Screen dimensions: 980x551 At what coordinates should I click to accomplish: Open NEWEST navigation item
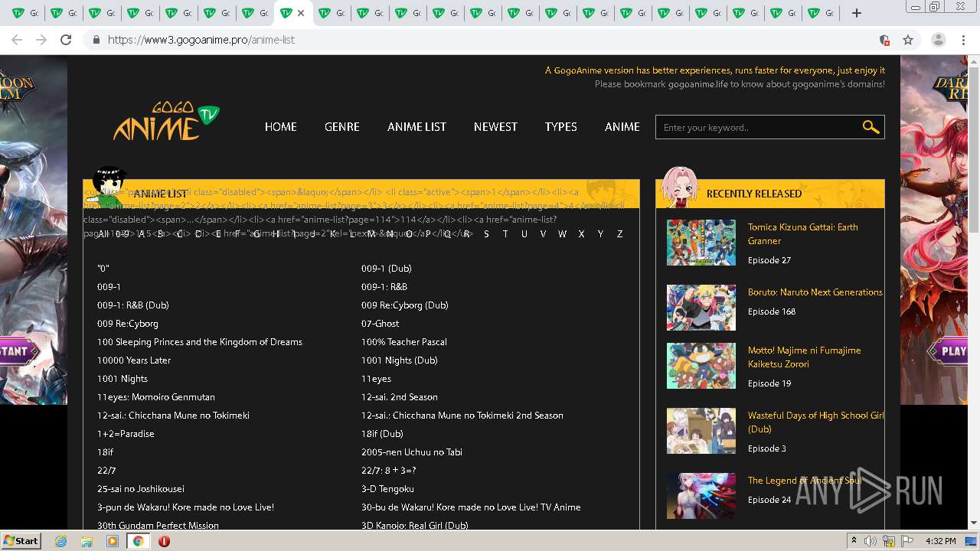(495, 127)
